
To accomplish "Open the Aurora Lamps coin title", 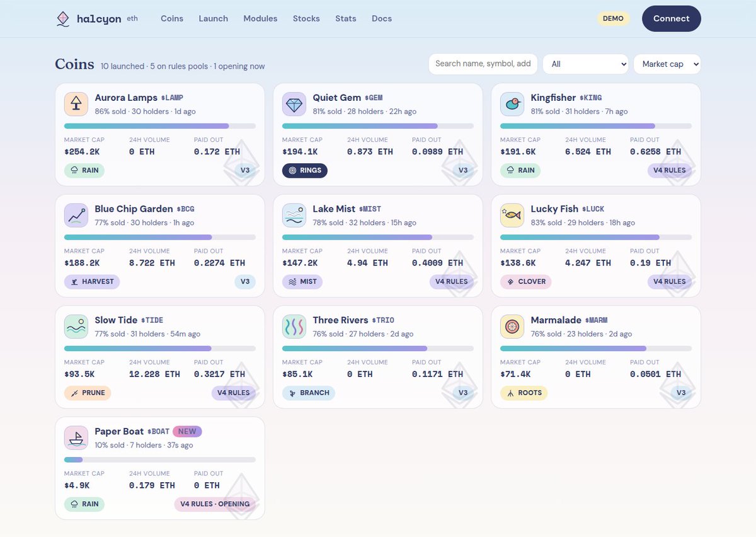I will [x=126, y=98].
